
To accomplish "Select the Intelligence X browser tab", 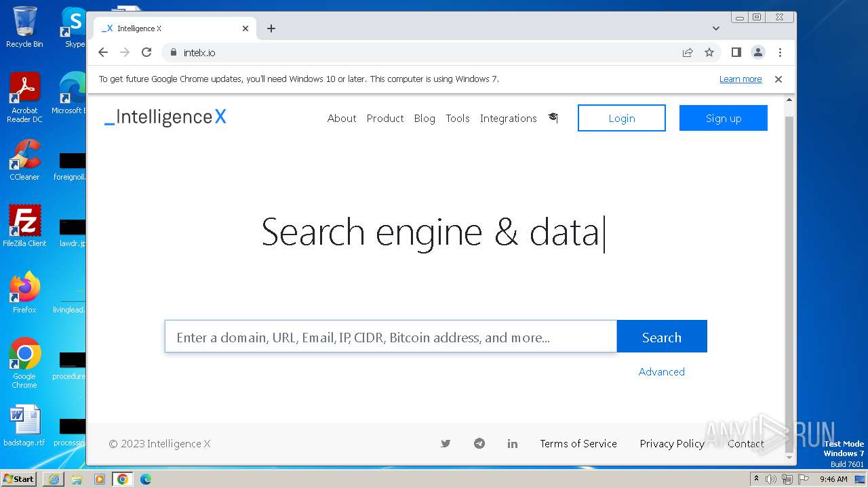I will pyautogui.click(x=175, y=28).
